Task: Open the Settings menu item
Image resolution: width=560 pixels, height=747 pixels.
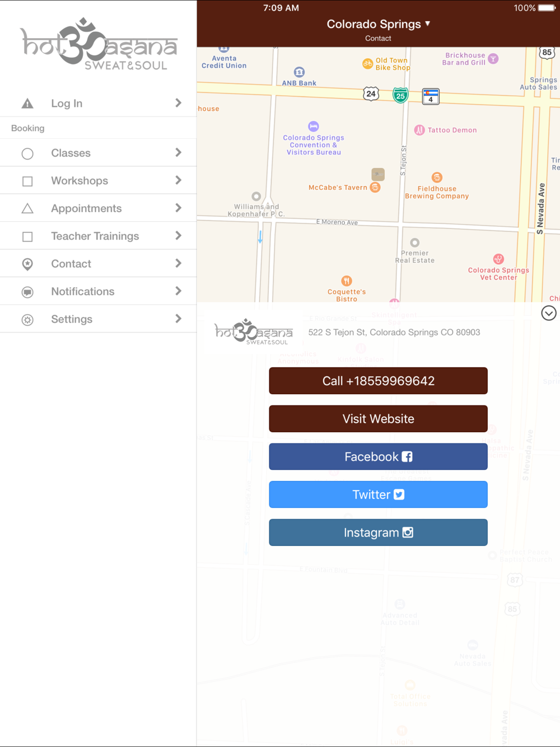Action: 98,319
